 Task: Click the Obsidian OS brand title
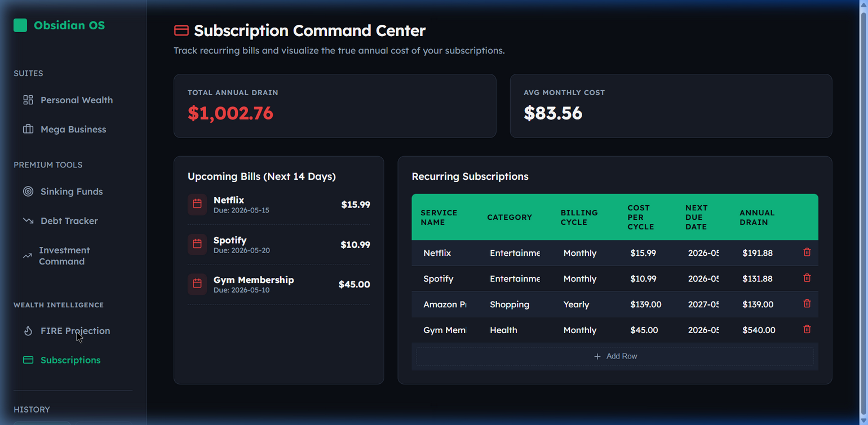[x=69, y=25]
